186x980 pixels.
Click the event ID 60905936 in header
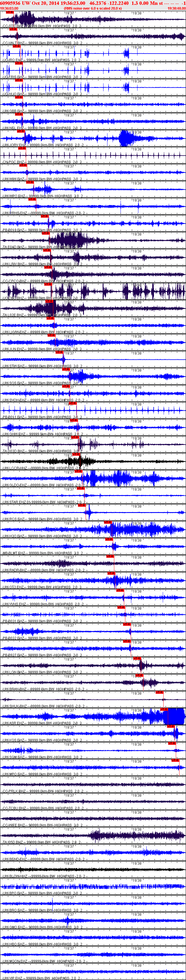coord(11,3)
